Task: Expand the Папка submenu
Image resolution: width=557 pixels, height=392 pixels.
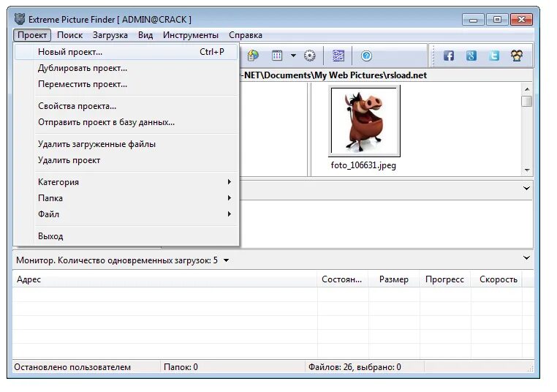Action: pos(126,198)
